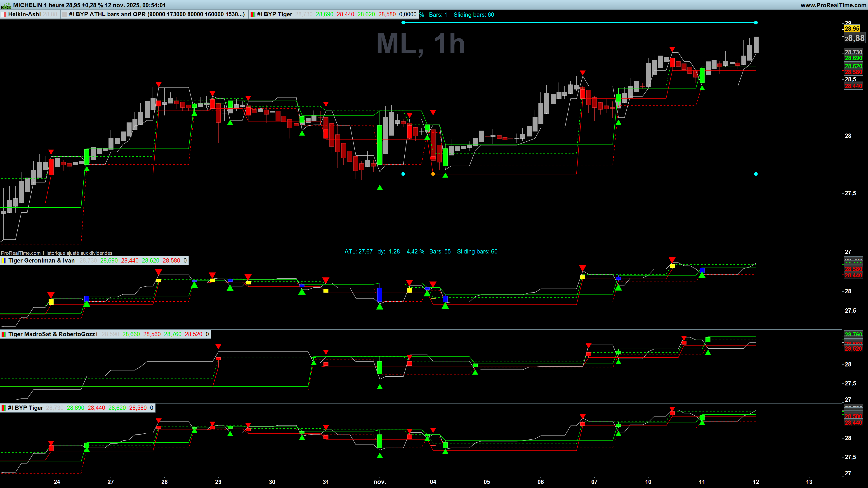
Task: Click the icon beside top #I BYP Tiger label
Action: click(x=253, y=14)
